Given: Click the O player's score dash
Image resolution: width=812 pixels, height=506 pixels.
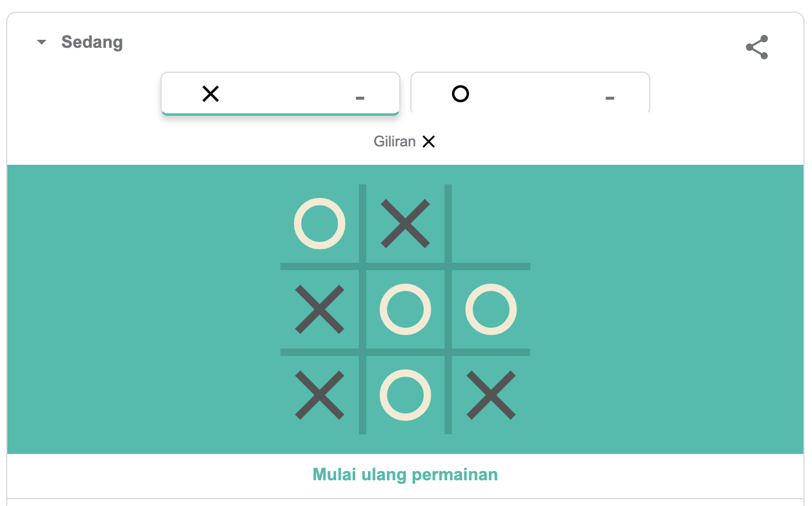Looking at the screenshot, I should click(x=610, y=97).
